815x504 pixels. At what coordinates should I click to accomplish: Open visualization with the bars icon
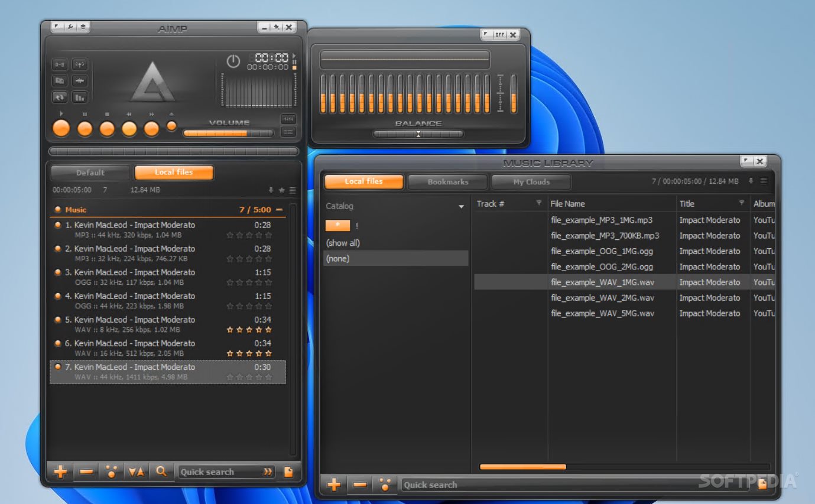click(79, 97)
